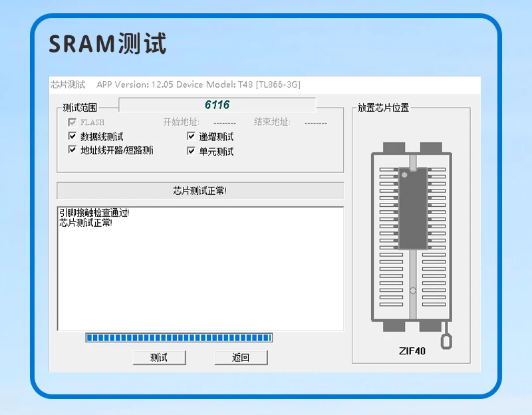Viewport: 532px width, 415px height.
Task: Toggle the 地址线开路/短路测 checkbox
Action: point(72,150)
